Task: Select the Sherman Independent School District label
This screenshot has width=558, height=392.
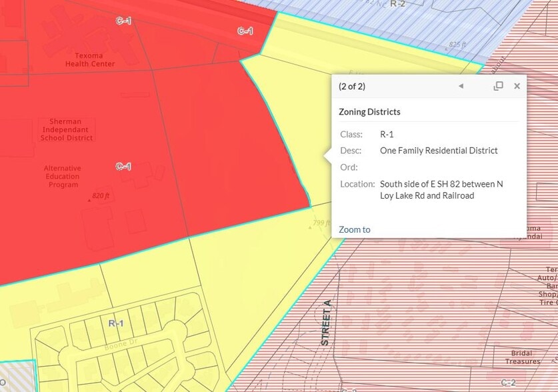Action: [66, 130]
